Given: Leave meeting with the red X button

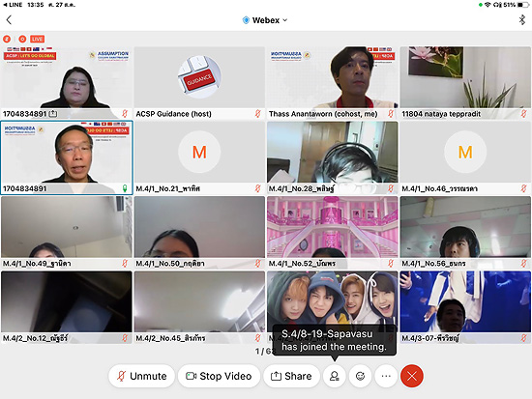Looking at the screenshot, I should (411, 376).
